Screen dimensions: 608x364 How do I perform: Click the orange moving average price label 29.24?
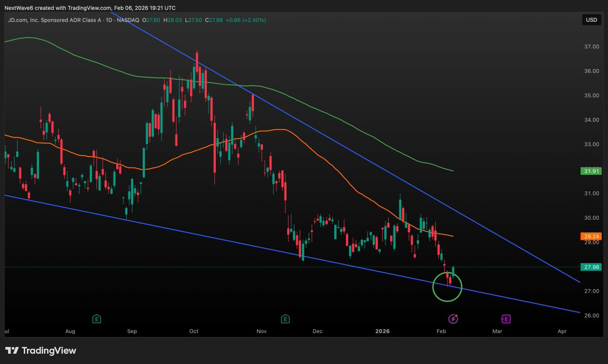tap(591, 235)
